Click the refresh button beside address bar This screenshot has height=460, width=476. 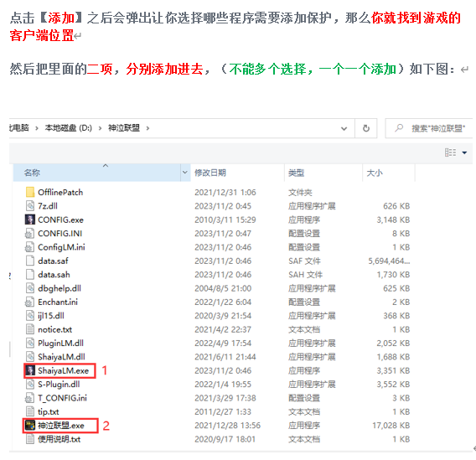366,128
